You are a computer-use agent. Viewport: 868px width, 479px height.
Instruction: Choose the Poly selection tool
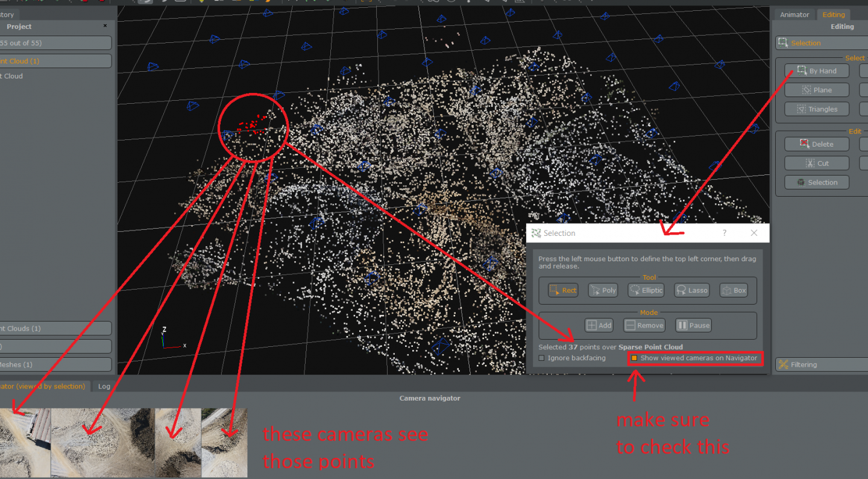click(602, 290)
